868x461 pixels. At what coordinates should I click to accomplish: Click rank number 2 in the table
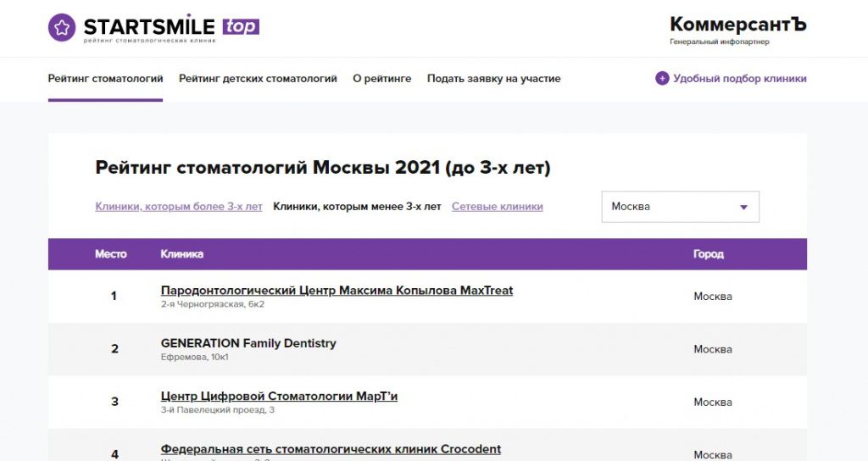pyautogui.click(x=114, y=348)
